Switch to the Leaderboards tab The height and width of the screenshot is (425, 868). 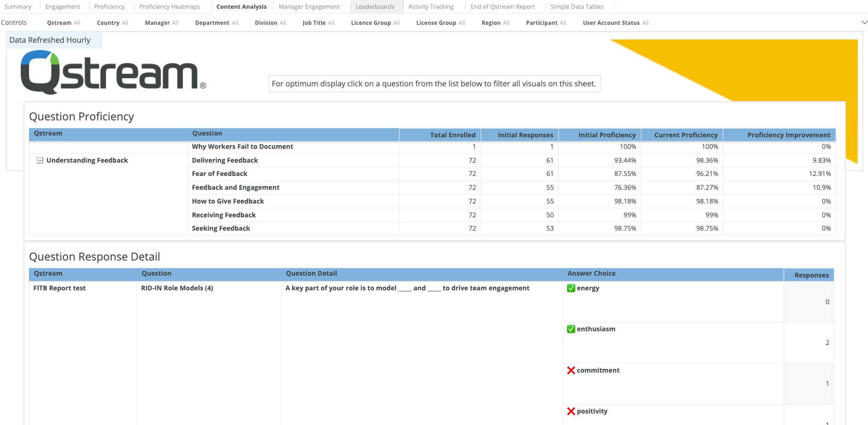[376, 6]
